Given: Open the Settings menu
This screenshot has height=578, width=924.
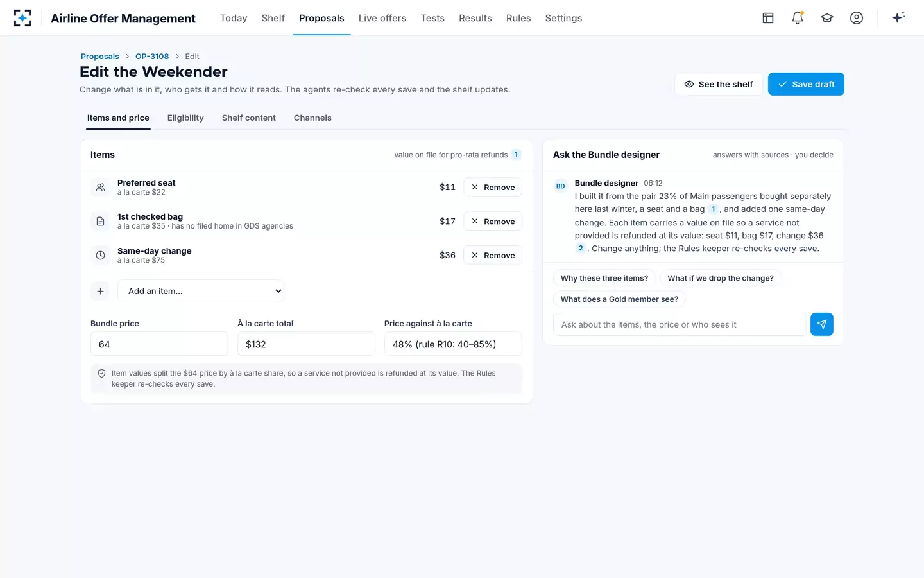Looking at the screenshot, I should pos(563,18).
